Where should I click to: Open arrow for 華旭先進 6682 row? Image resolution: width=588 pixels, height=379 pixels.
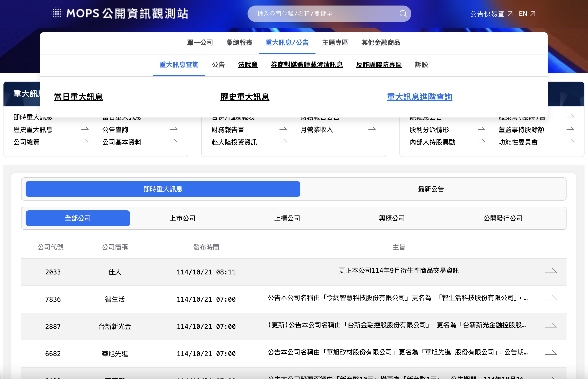551,353
